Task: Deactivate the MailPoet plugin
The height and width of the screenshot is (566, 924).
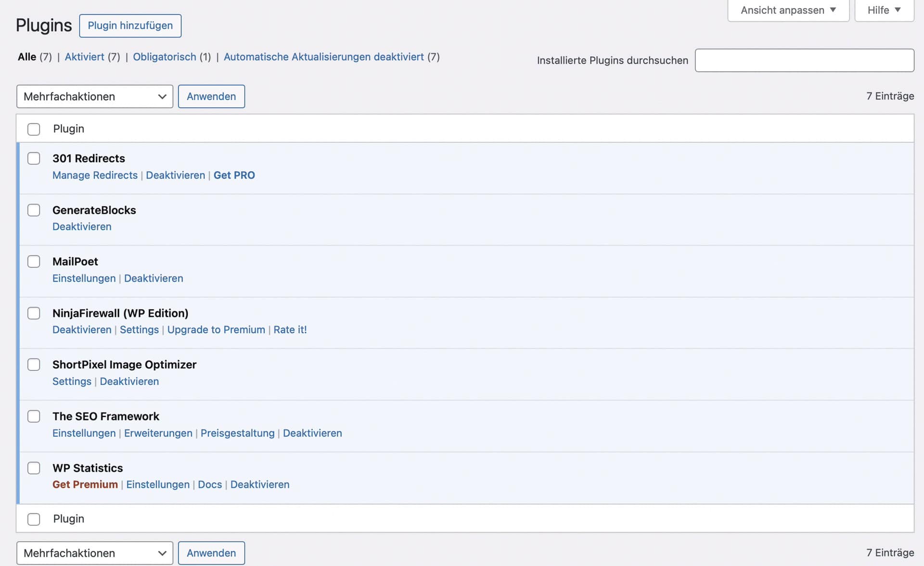Action: pyautogui.click(x=154, y=278)
